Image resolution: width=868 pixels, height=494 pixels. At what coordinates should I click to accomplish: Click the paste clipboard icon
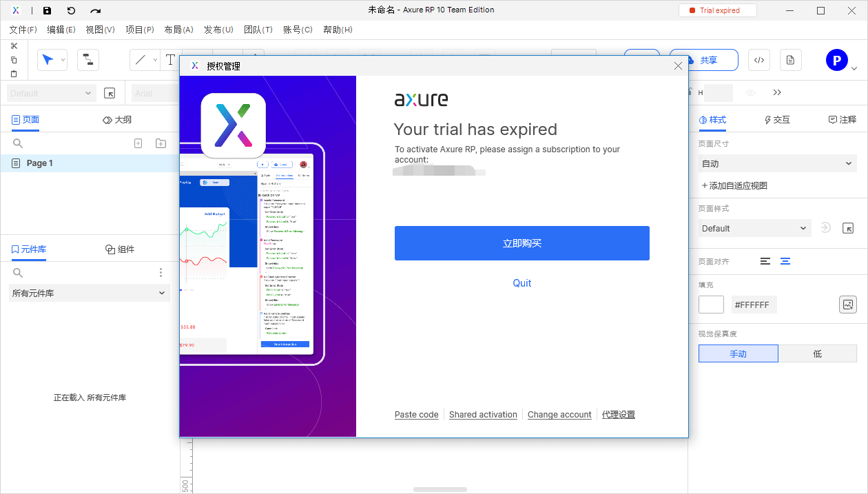tap(14, 74)
